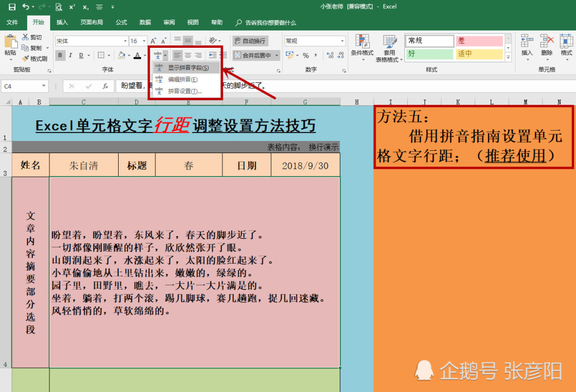Image resolution: width=576 pixels, height=392 pixels.
Task: Apply superscript via quick access toolbar
Action: (x=72, y=6)
